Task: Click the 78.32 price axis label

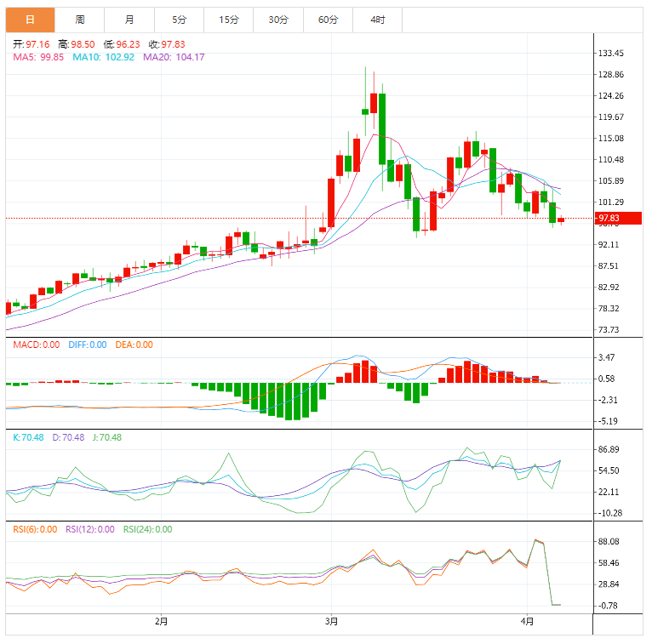Action: 609,309
